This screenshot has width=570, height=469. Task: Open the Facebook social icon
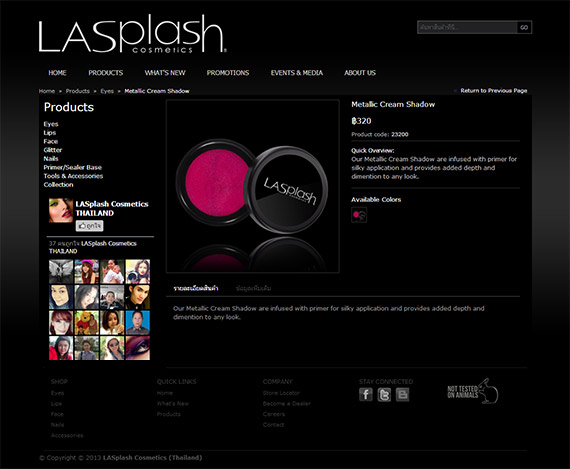pos(366,394)
